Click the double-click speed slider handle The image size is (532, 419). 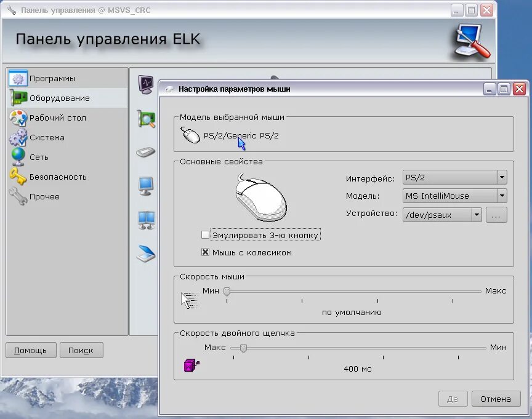click(x=243, y=348)
